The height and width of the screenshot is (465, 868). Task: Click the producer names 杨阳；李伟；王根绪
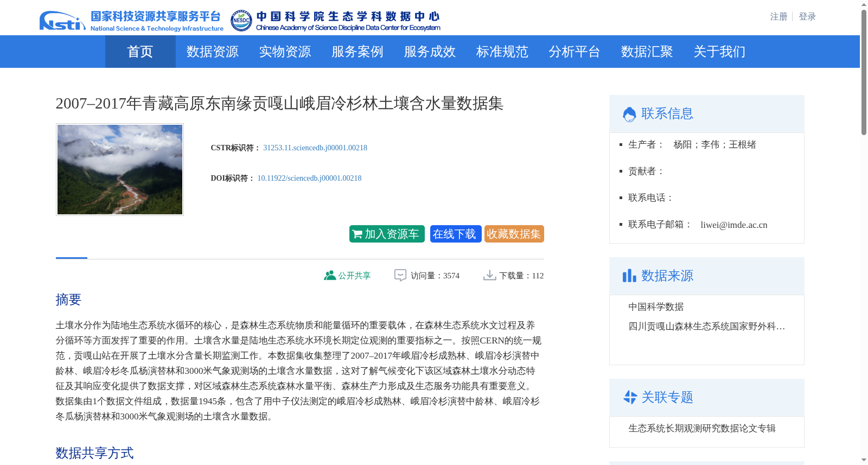click(x=714, y=145)
